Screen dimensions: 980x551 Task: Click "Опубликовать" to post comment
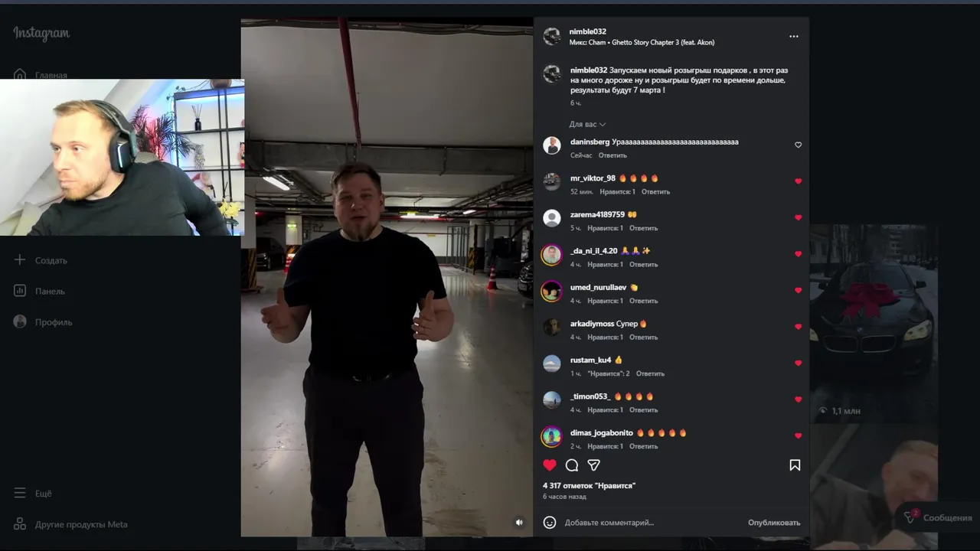774,523
